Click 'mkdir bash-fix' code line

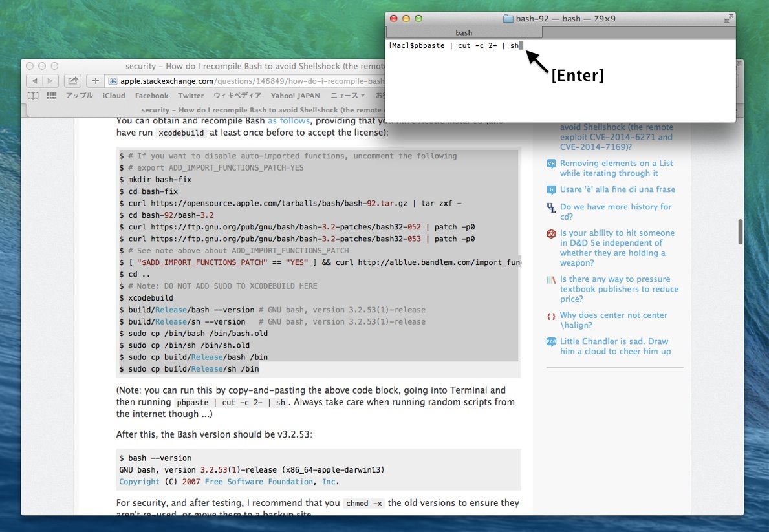pos(155,180)
